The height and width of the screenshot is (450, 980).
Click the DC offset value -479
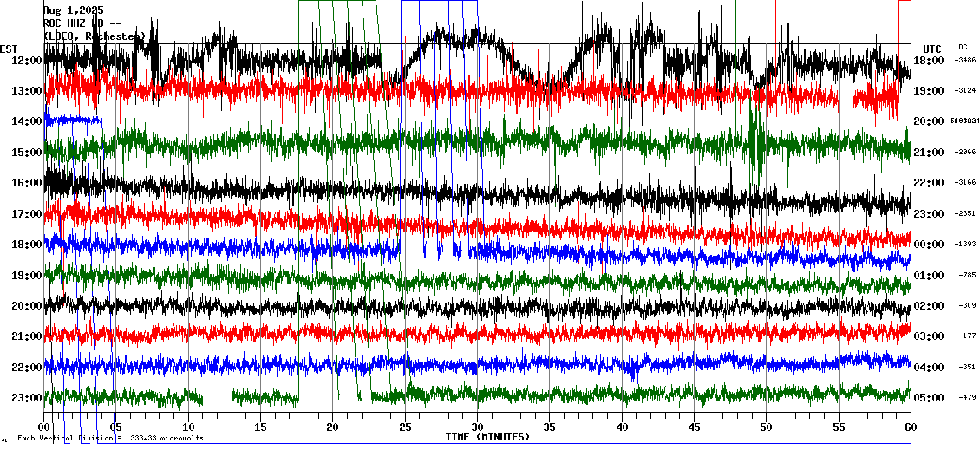[x=966, y=398]
